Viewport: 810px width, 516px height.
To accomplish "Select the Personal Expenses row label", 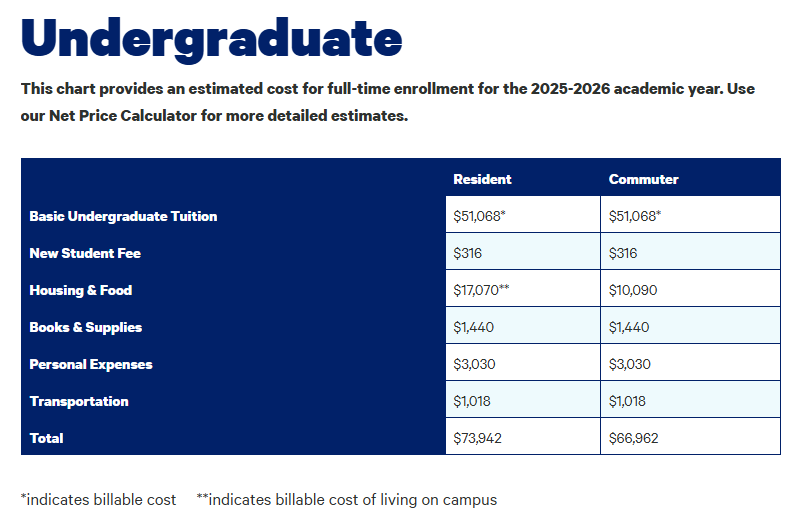I will 91,364.
